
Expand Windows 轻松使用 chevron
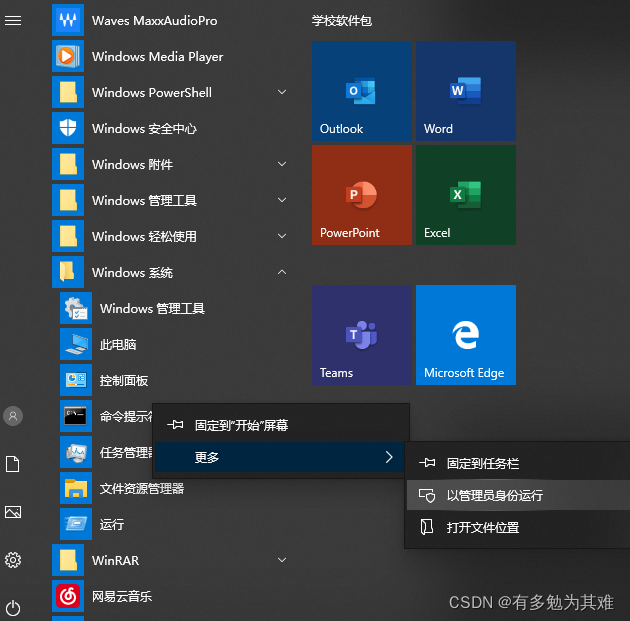(x=282, y=236)
